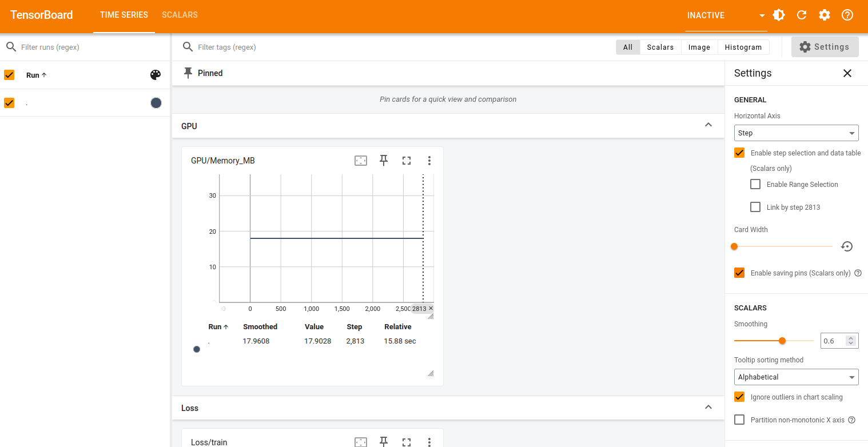Disable Ignore outliers in chart scaling
868x447 pixels.
(x=739, y=397)
